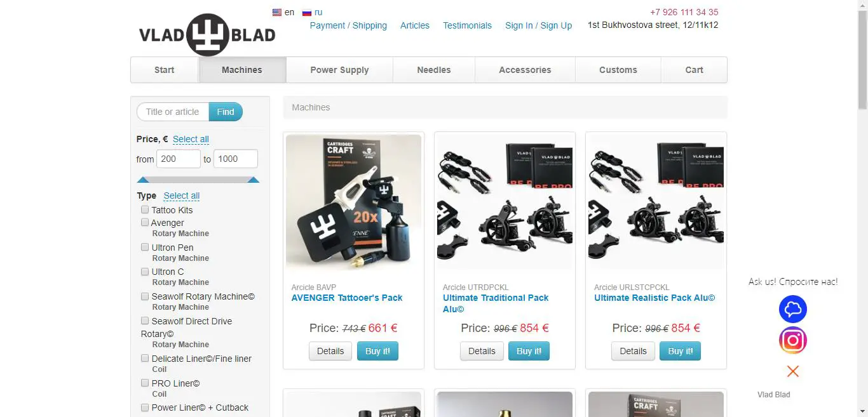
Task: Click Select all next to Price
Action: tap(191, 139)
